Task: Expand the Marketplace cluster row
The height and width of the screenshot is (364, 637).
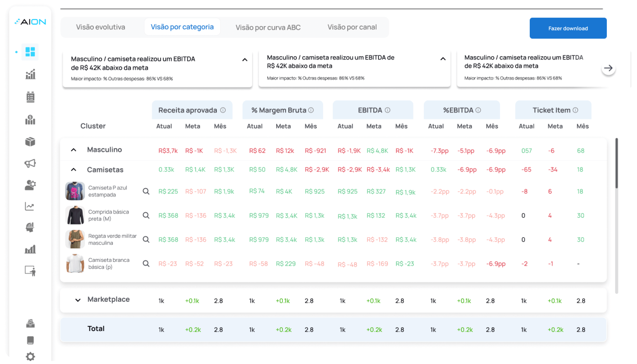Action: point(78,300)
